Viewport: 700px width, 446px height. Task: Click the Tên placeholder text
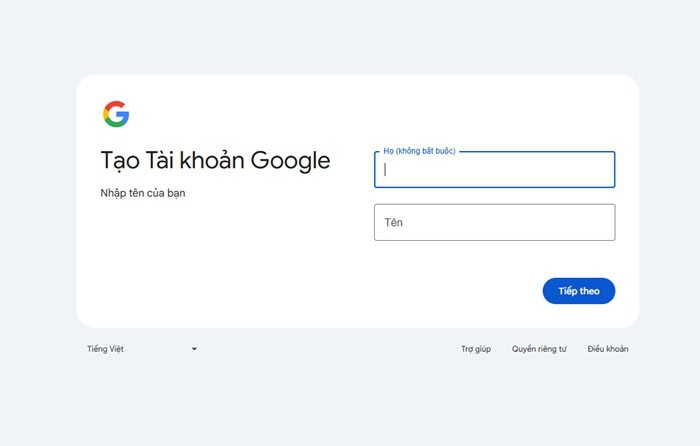pyautogui.click(x=393, y=222)
